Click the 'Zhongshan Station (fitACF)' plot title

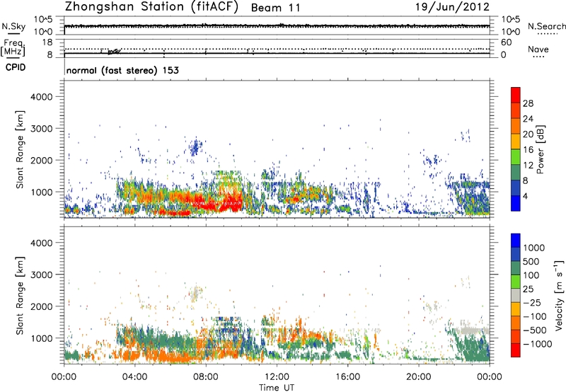tap(151, 7)
